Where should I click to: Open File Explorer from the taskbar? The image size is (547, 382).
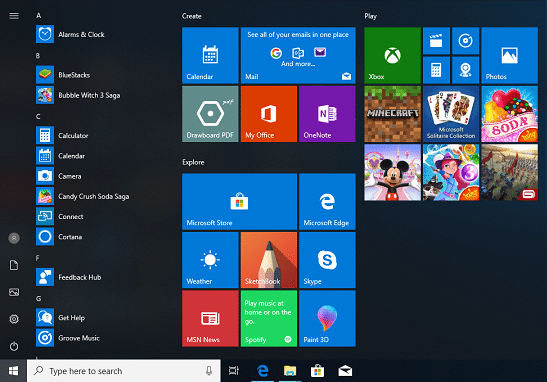pyautogui.click(x=290, y=371)
